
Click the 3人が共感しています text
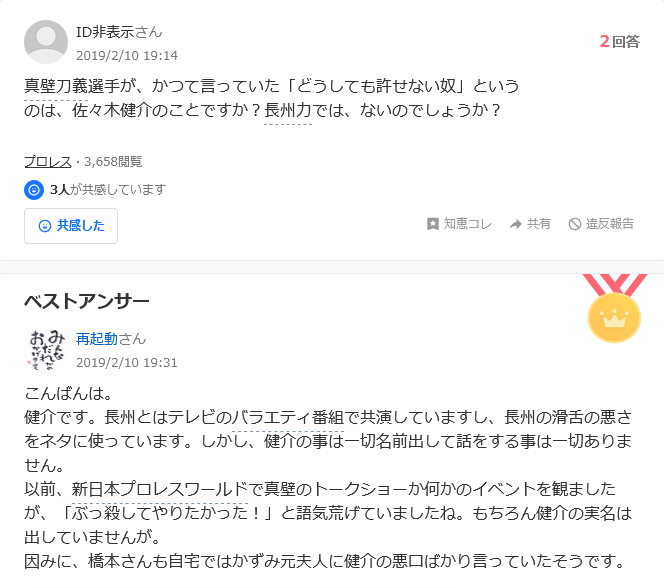(108, 190)
